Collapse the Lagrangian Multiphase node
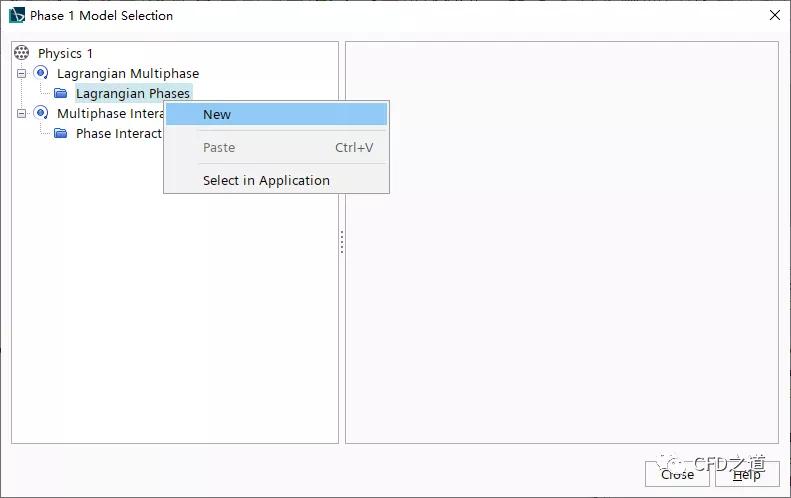The height and width of the screenshot is (498, 791). click(21, 74)
